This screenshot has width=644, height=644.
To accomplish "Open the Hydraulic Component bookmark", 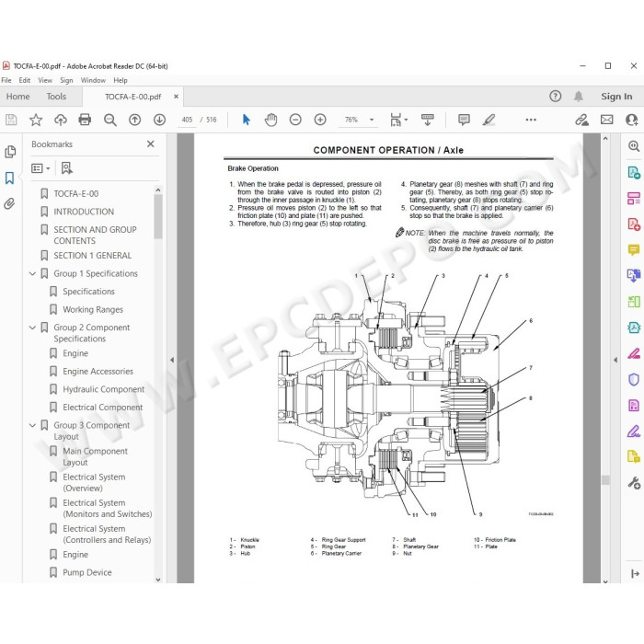I will (103, 389).
